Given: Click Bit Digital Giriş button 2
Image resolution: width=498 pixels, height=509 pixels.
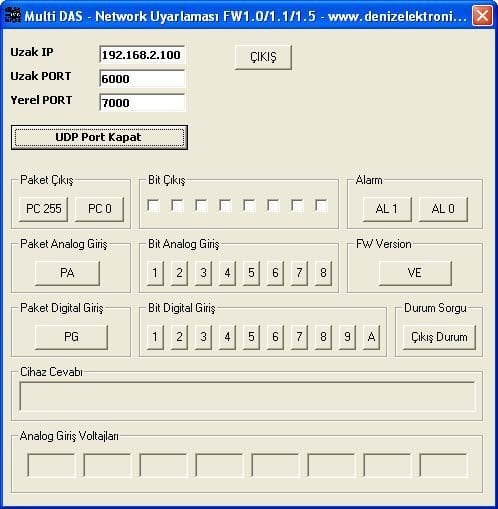Looking at the screenshot, I should [179, 337].
